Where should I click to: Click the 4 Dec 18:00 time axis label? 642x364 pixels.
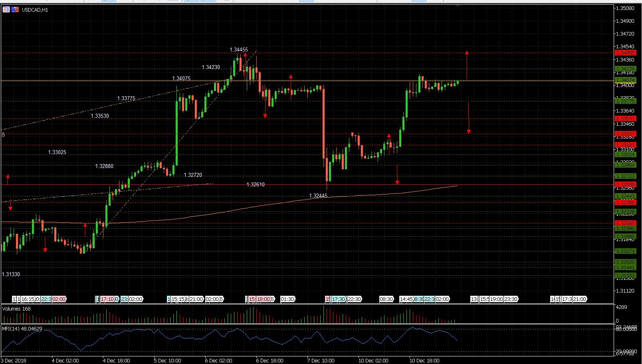pos(116,360)
